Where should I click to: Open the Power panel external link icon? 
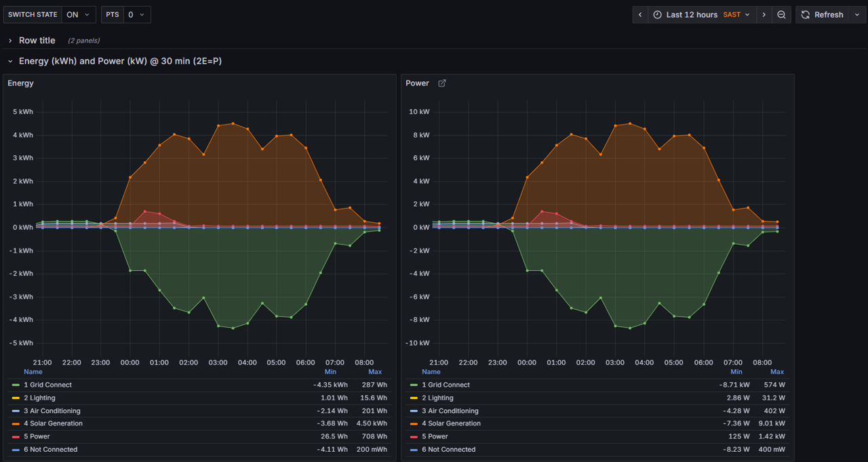(x=442, y=83)
